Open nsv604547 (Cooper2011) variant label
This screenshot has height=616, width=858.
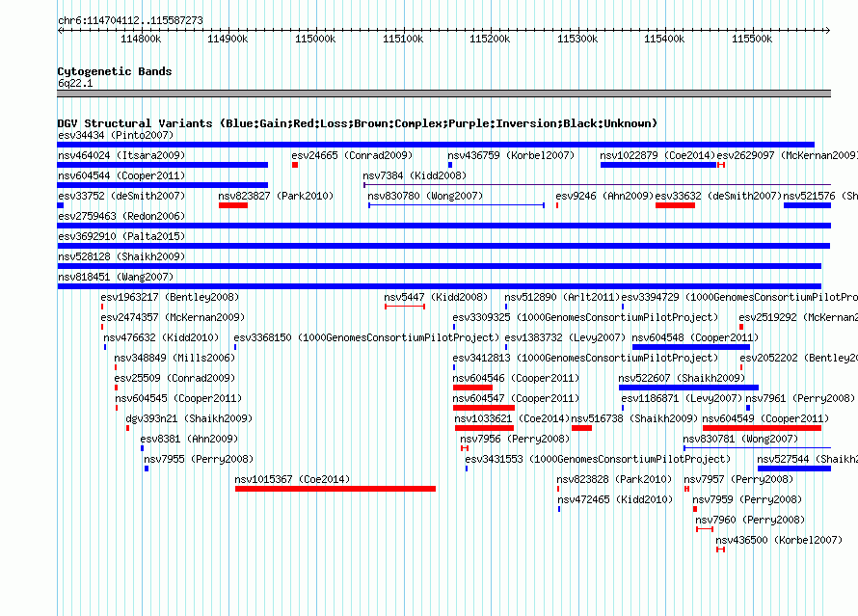(516, 398)
